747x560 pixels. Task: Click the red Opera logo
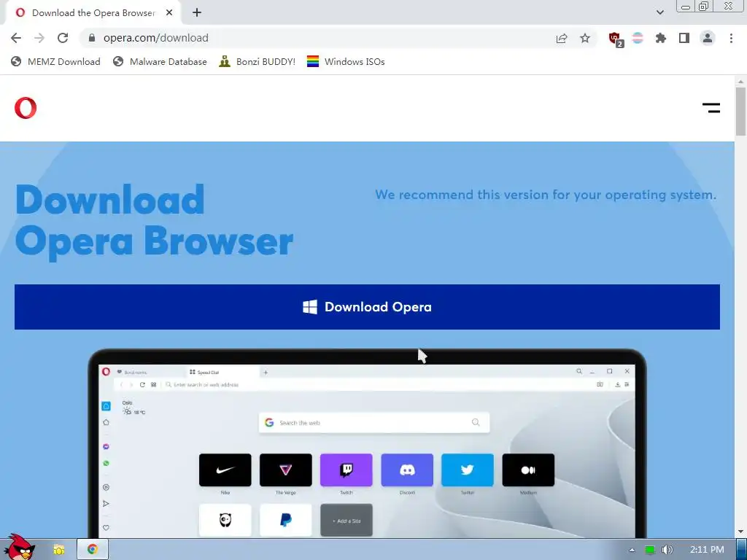click(26, 108)
